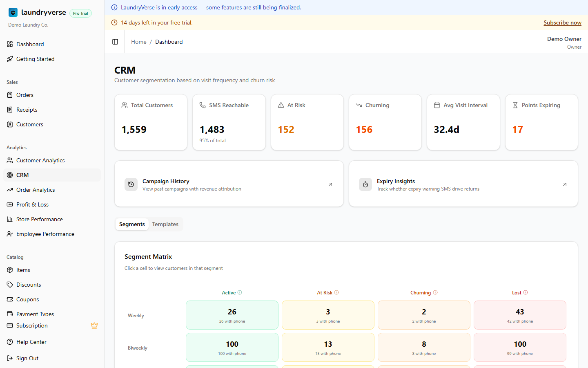Click the Store Performance bar chart icon
The height and width of the screenshot is (368, 588).
(x=10, y=219)
